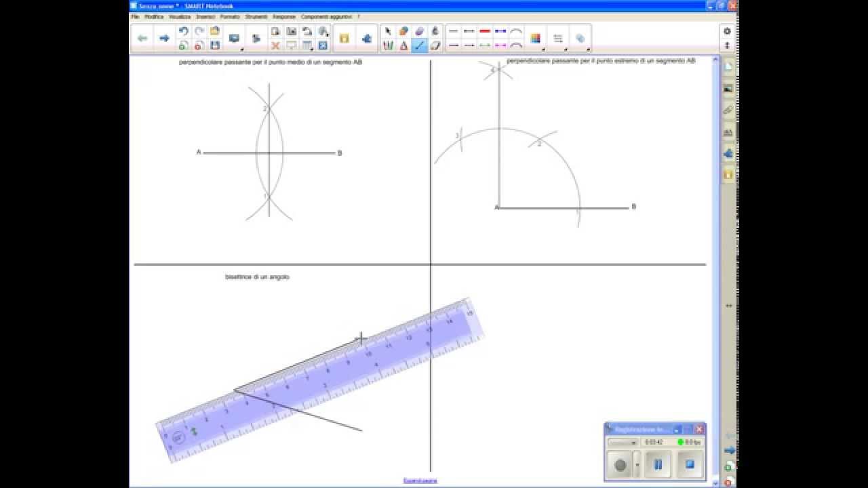Click the record button in recorder
Viewport: 868px width, 488px height.
click(x=620, y=465)
